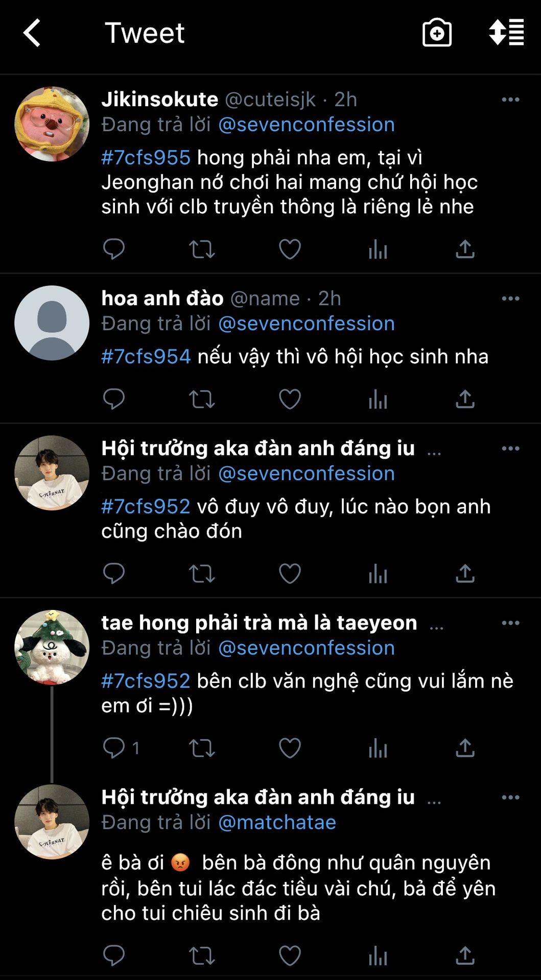Retweet hoa anh đào's reply
The width and height of the screenshot is (541, 980).
[202, 399]
